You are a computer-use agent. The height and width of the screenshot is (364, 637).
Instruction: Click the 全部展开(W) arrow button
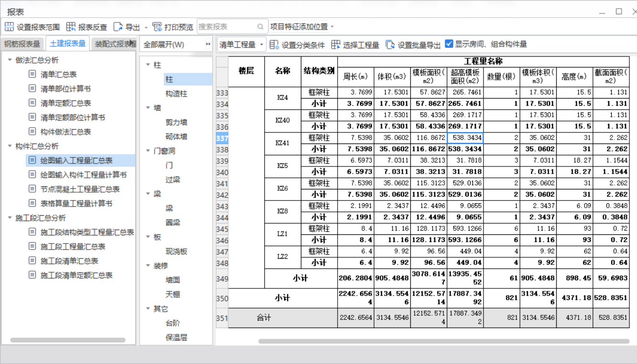[208, 44]
